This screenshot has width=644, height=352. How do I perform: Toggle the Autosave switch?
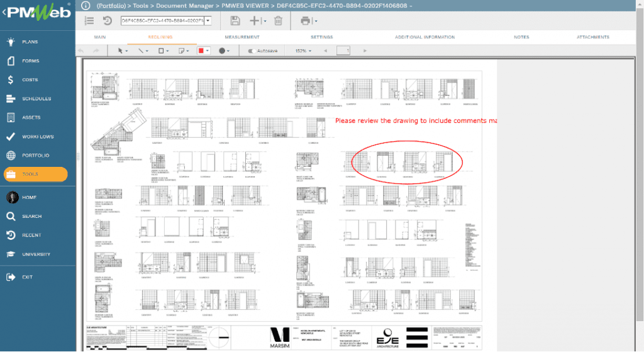[x=252, y=51]
